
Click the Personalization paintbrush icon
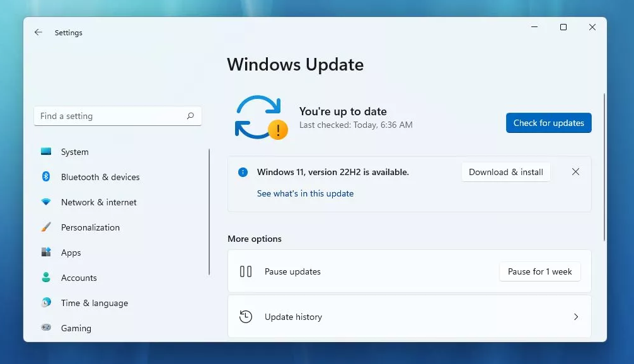(46, 227)
